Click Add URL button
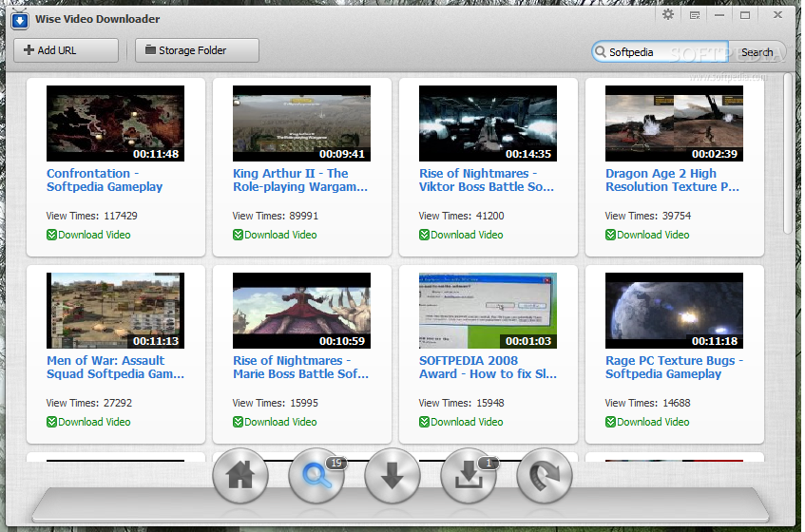 [66, 50]
